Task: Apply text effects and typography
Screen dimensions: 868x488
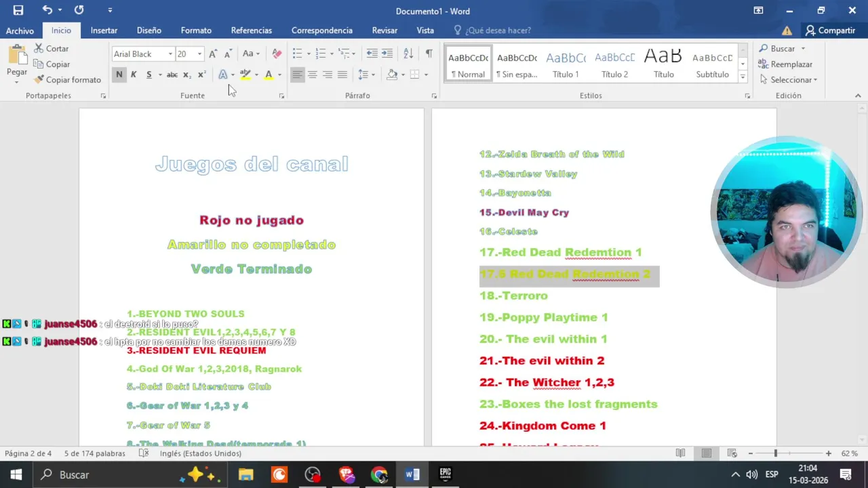Action: (222, 75)
